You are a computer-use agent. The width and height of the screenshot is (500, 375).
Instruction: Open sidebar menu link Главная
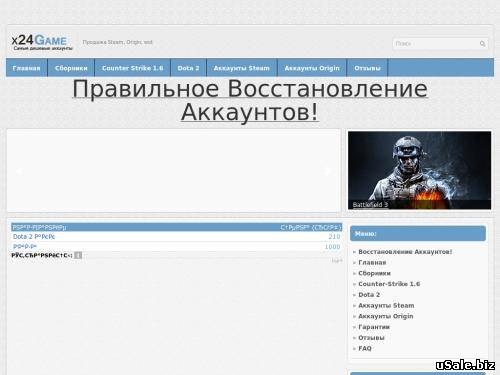tap(372, 263)
